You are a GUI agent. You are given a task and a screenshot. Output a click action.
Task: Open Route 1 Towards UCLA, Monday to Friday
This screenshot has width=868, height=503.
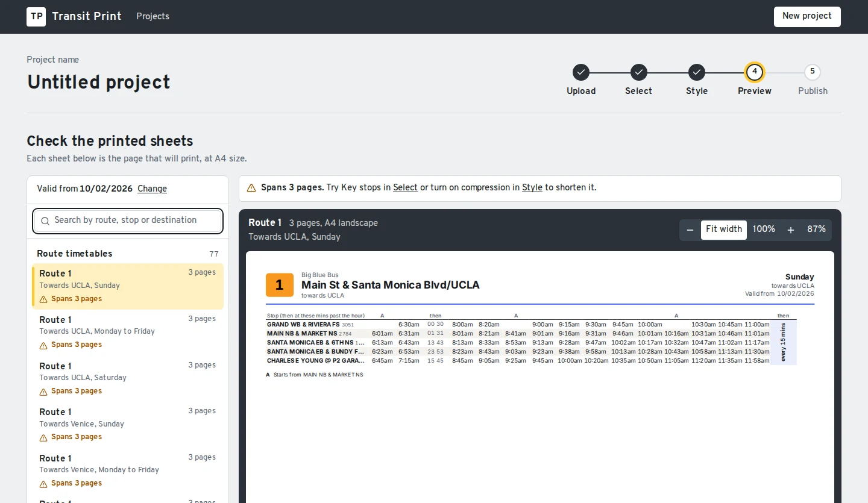(128, 333)
